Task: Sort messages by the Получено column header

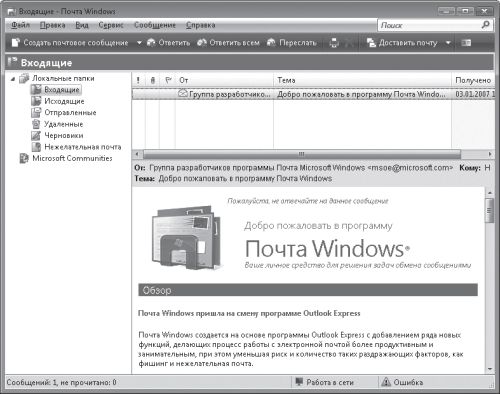Action: tap(473, 80)
